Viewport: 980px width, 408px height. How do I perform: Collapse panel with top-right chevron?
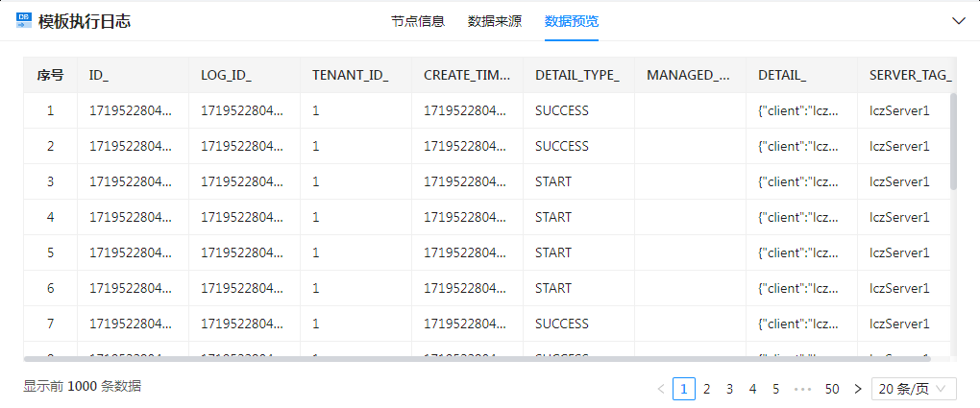pyautogui.click(x=958, y=20)
